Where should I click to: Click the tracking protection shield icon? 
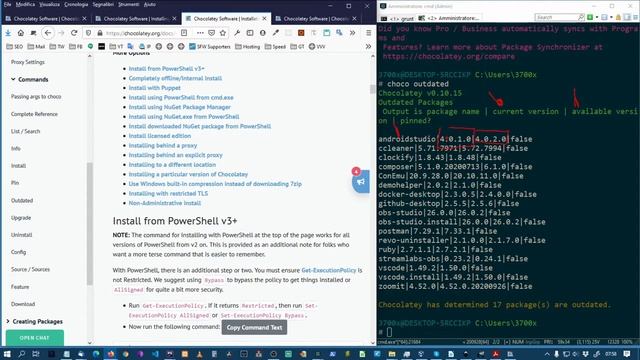pyautogui.click(x=89, y=33)
